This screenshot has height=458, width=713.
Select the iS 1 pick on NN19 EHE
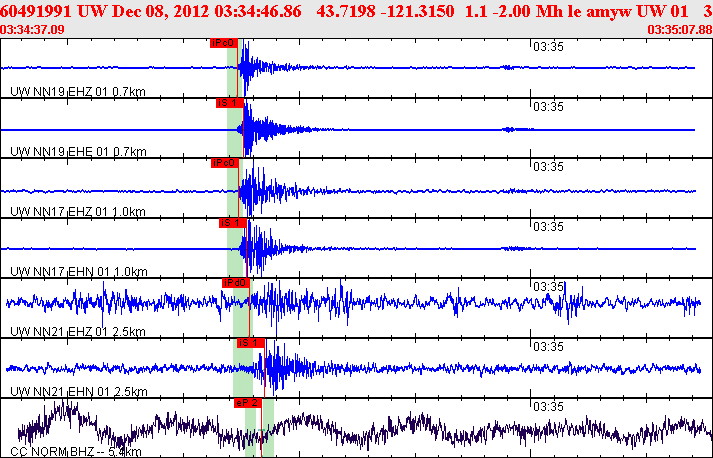pos(230,103)
